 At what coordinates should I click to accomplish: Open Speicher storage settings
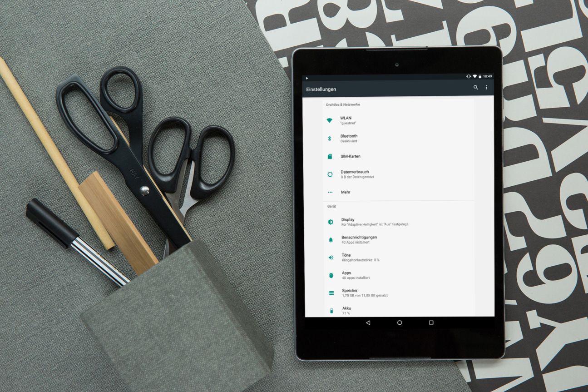(400, 293)
